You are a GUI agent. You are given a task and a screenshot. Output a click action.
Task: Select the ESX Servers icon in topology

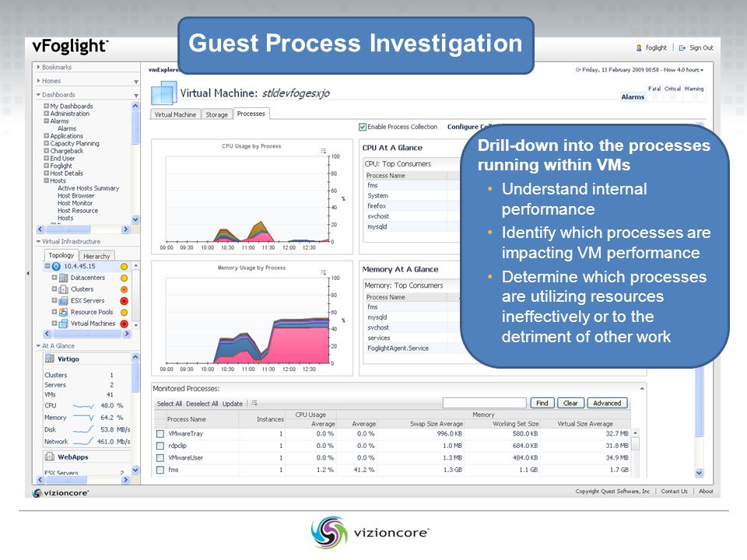click(63, 300)
